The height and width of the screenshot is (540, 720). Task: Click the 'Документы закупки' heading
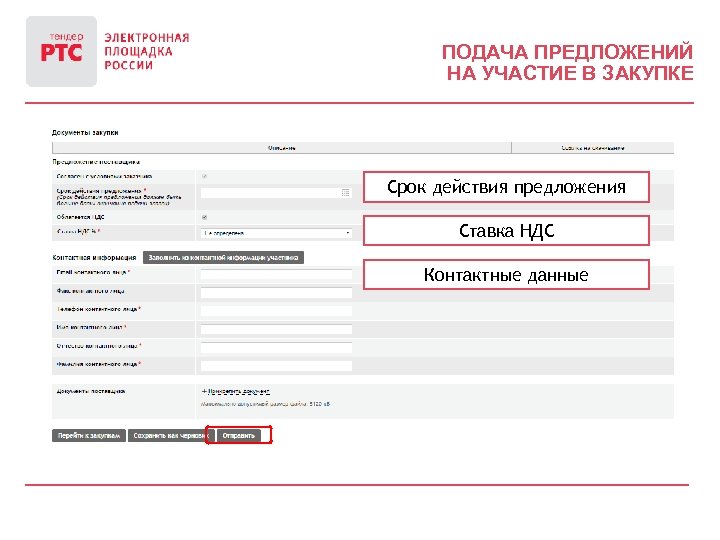pyautogui.click(x=85, y=133)
